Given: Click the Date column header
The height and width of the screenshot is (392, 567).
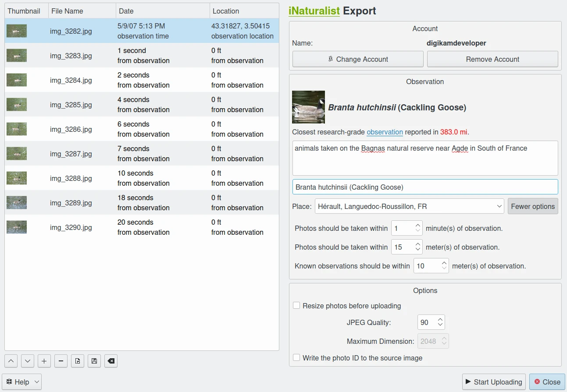Looking at the screenshot, I should [163, 11].
